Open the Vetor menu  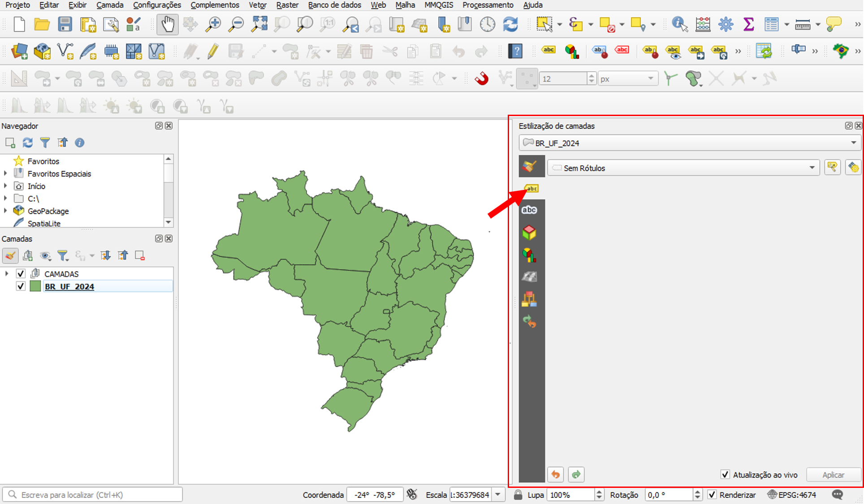tap(257, 5)
